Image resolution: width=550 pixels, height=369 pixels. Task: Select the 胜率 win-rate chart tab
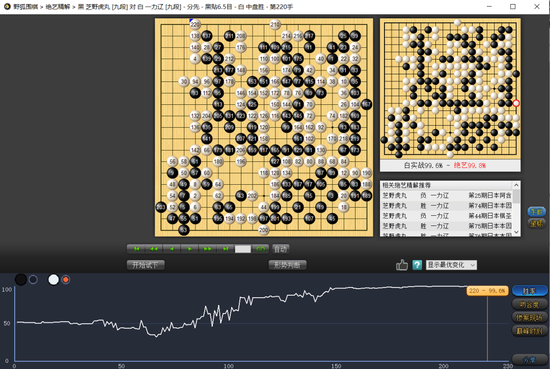point(530,291)
